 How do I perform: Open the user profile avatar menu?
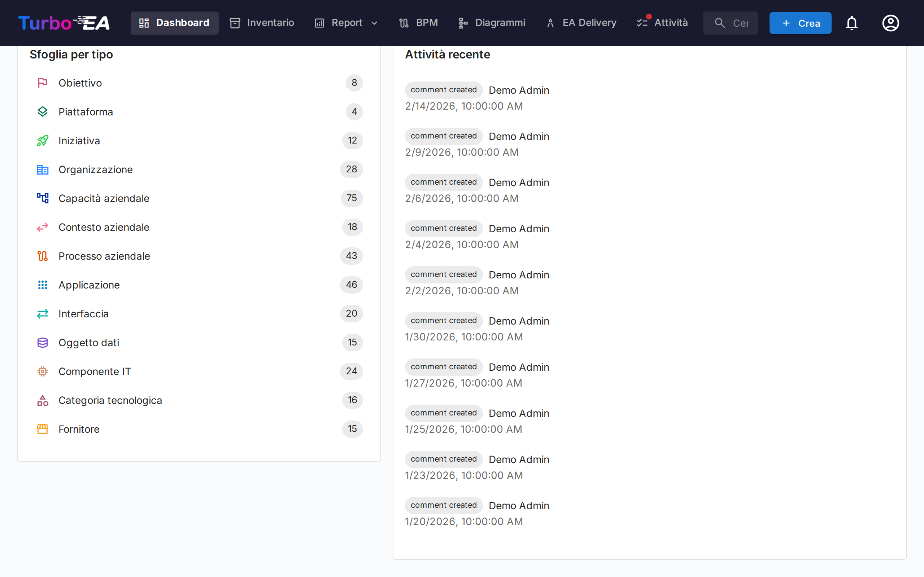coord(890,23)
